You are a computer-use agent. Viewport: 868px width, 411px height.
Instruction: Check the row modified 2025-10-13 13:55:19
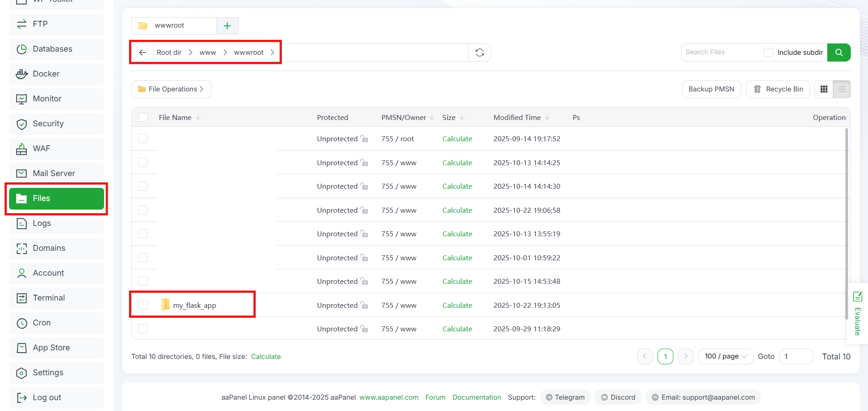[143, 234]
